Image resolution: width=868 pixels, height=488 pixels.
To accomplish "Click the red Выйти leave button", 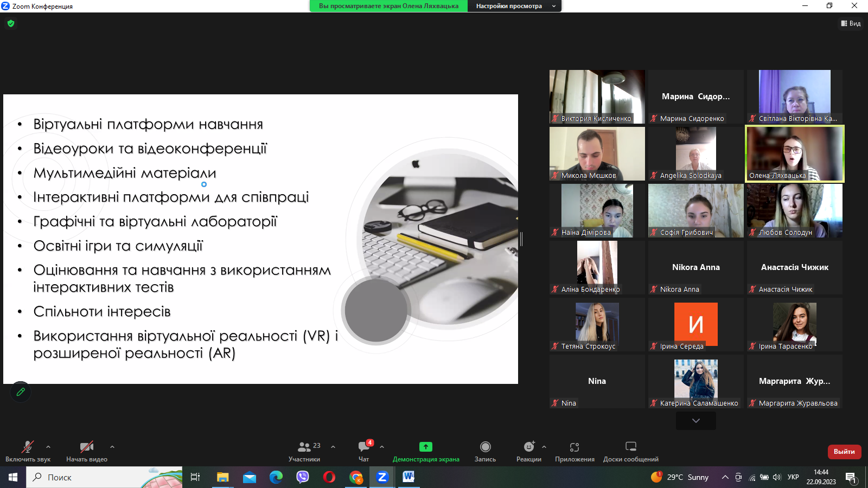I will [844, 451].
